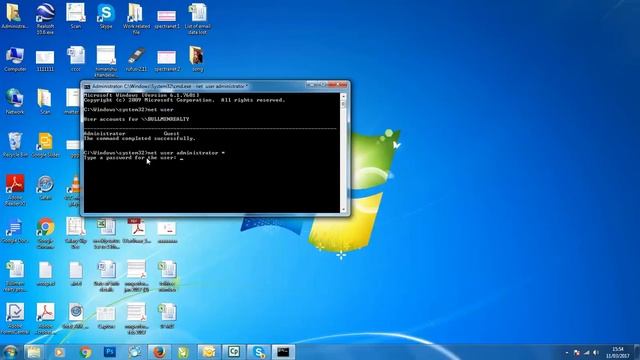Open the Adobe FormsCentral shortcut
Viewport: 640px width, 360px height.
point(15,319)
